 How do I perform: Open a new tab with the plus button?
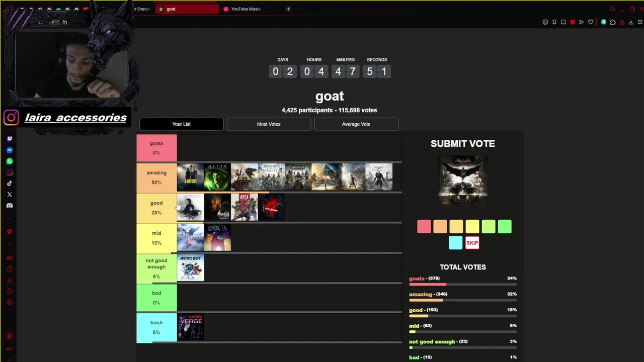[288, 9]
